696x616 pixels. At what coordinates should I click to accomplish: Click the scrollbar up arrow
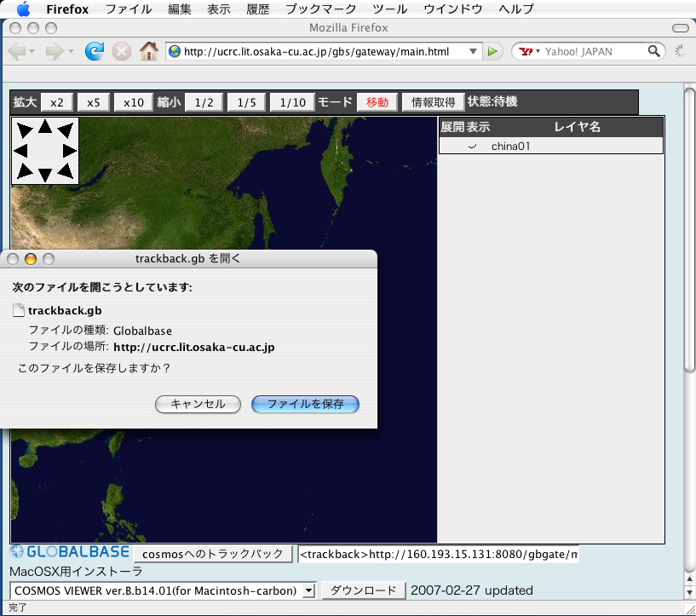click(x=689, y=579)
